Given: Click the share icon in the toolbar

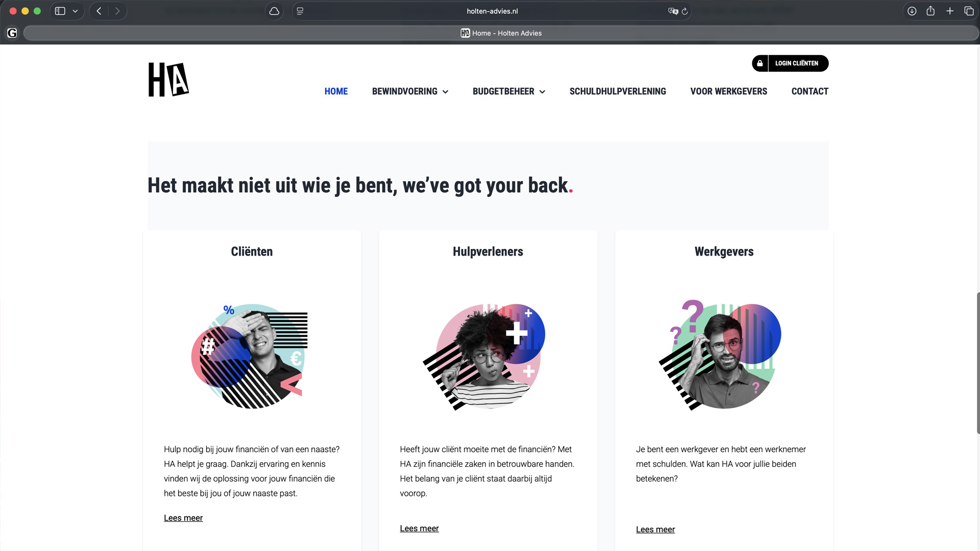Looking at the screenshot, I should point(930,11).
